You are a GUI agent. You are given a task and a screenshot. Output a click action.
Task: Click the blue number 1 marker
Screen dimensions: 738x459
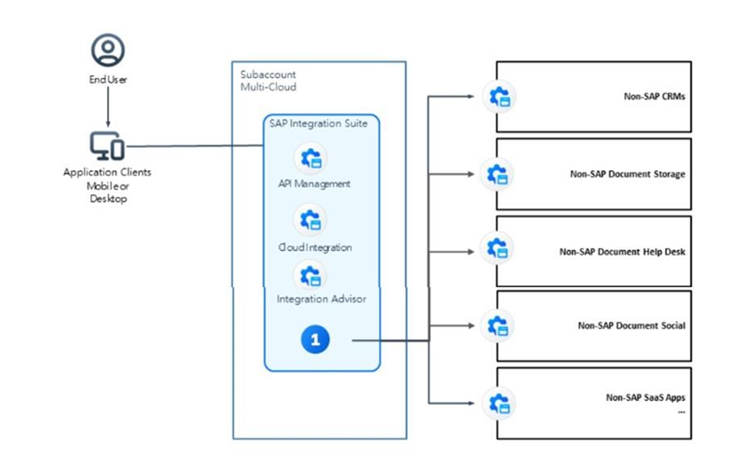(x=315, y=340)
